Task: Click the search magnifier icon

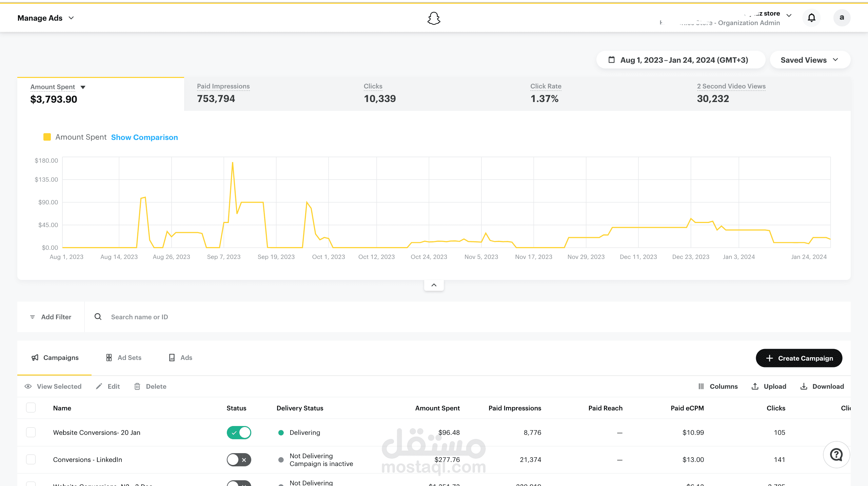Action: [98, 317]
